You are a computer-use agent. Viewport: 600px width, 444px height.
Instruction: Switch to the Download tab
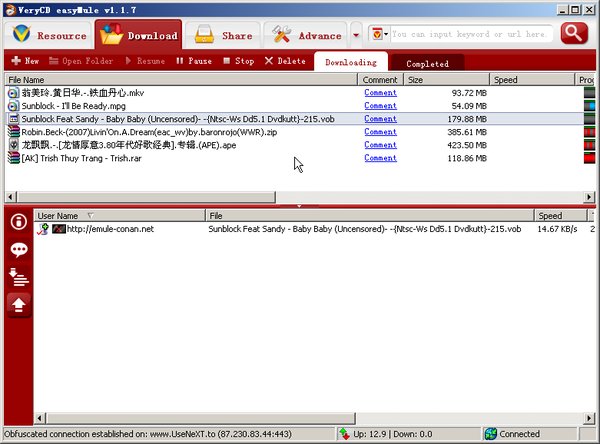(x=139, y=35)
